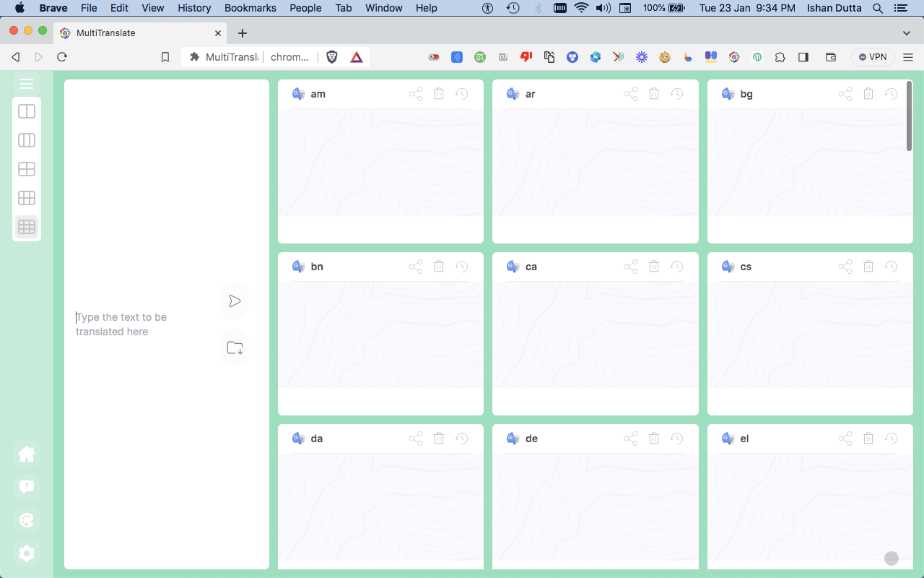Image resolution: width=924 pixels, height=578 pixels.
Task: Open the Bookmarks menu in the menu bar
Action: click(250, 8)
